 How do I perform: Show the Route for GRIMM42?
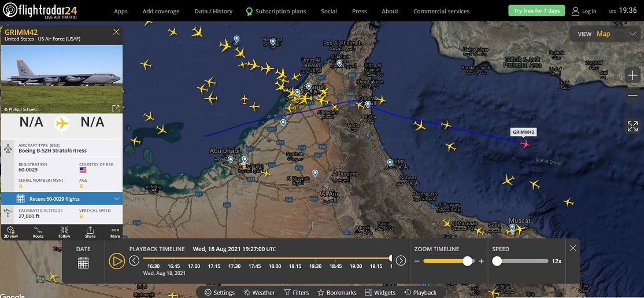pos(38,232)
